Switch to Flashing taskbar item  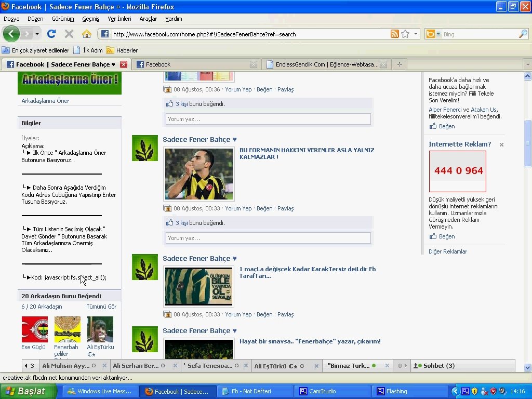[409, 391]
